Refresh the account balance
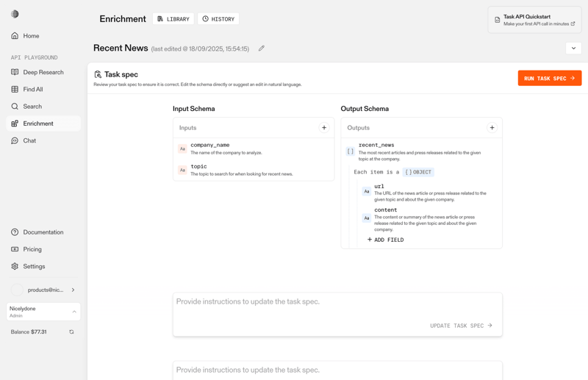 tap(71, 332)
